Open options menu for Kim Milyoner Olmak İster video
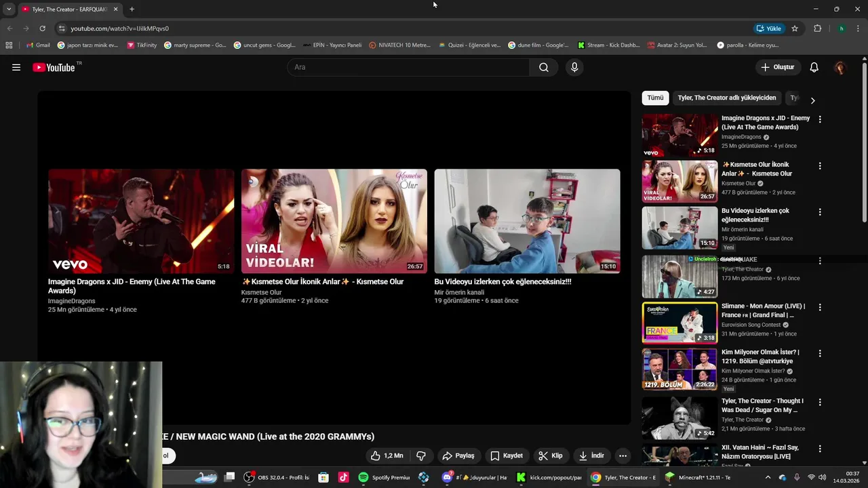The height and width of the screenshot is (488, 868). (820, 353)
